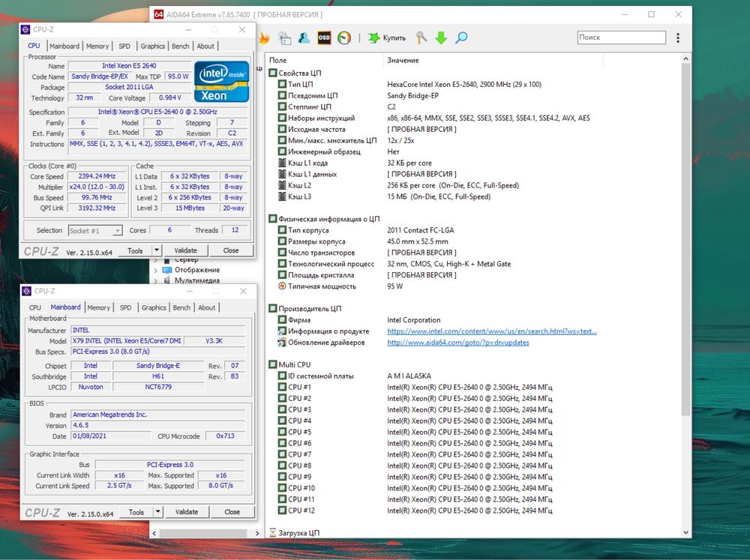Viewport: 750px width, 560px height.
Task: Click the Отображение monitor icon in tree
Action: (x=167, y=270)
